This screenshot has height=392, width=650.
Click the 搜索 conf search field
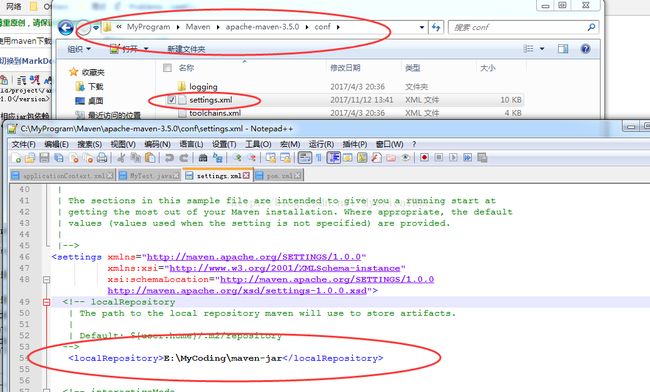tap(524, 27)
